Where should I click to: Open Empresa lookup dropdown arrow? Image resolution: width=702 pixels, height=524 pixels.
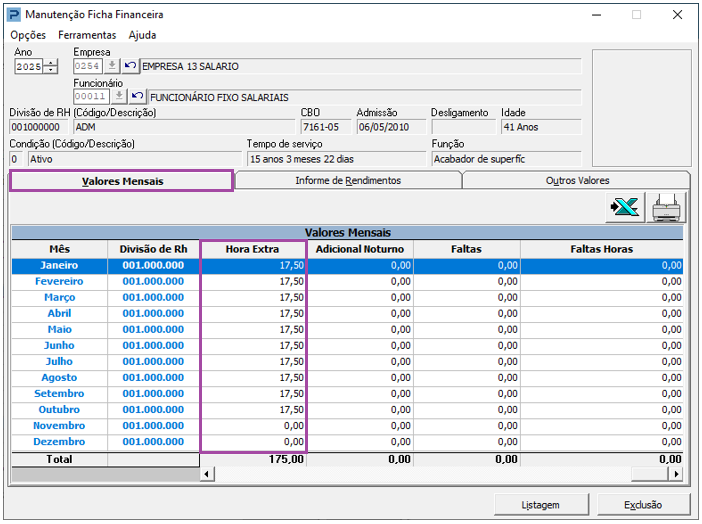tap(113, 66)
